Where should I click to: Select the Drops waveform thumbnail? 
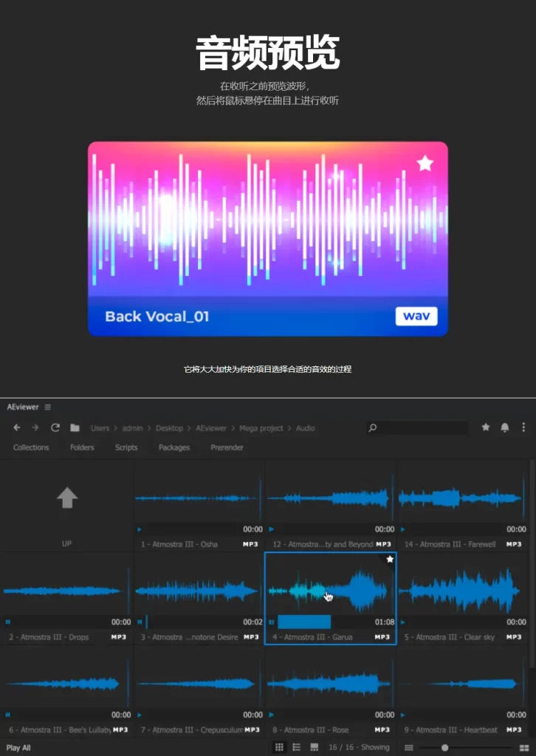tap(66, 591)
